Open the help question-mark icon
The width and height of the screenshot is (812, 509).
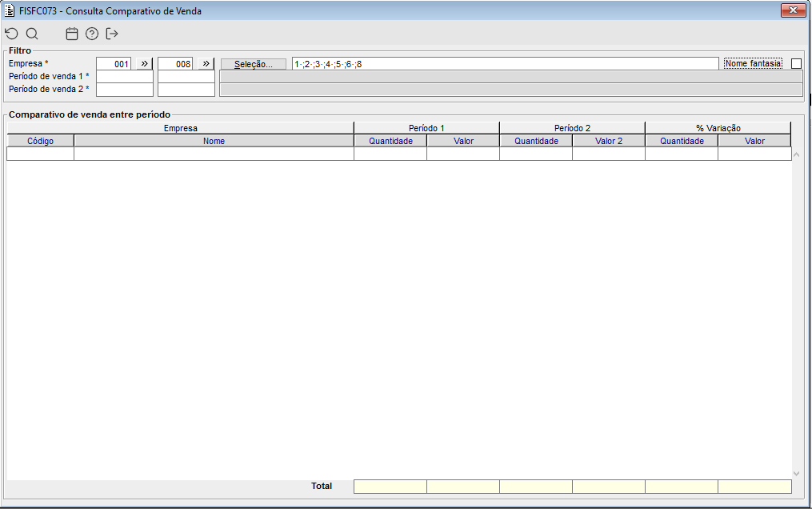coord(92,34)
